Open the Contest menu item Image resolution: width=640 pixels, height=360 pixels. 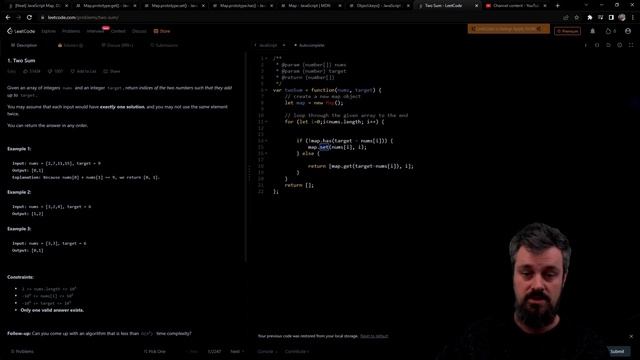pos(118,31)
